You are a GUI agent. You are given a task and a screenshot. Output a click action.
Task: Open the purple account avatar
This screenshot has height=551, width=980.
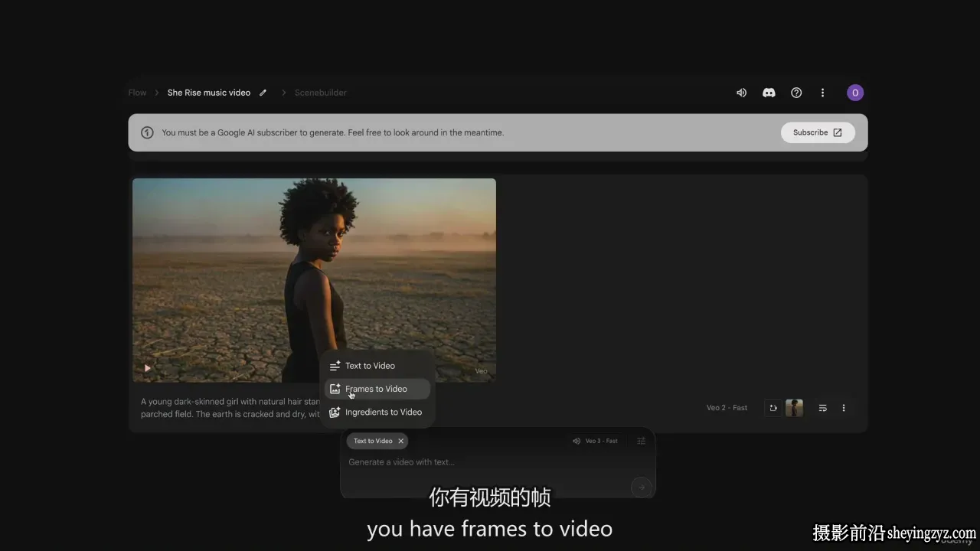point(855,93)
